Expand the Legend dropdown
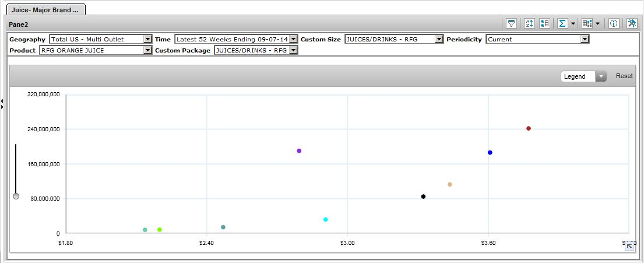 click(601, 76)
